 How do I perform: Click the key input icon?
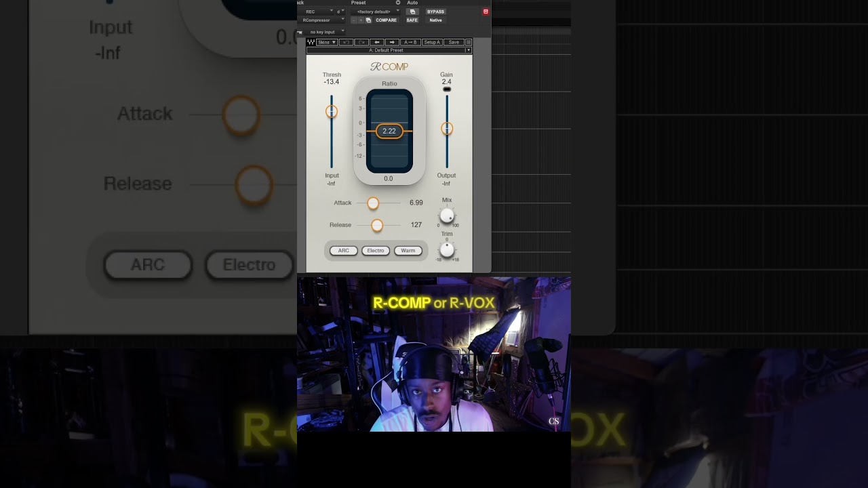[300, 32]
